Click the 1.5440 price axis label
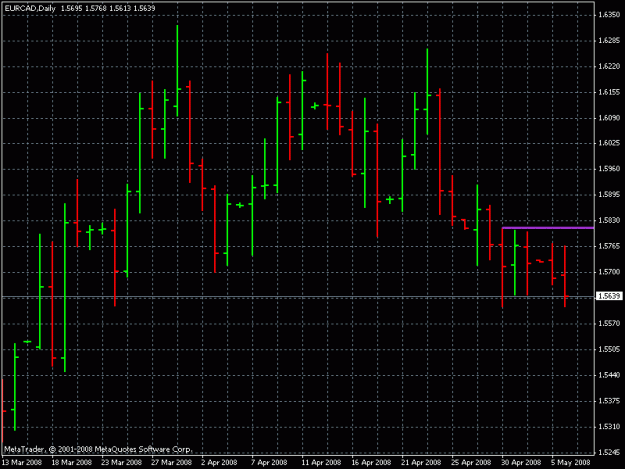 tap(609, 375)
